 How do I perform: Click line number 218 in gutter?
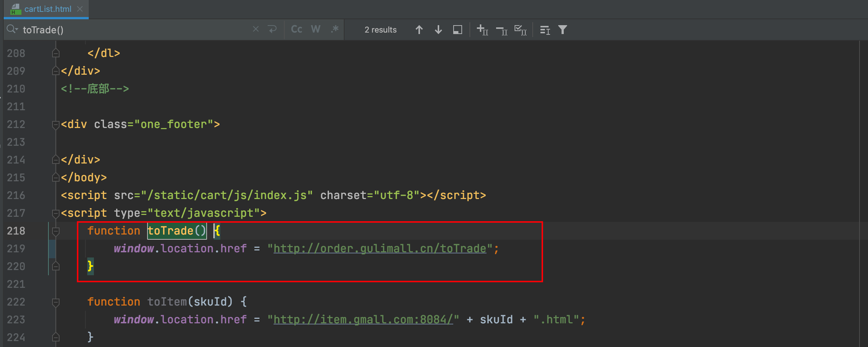click(x=16, y=231)
